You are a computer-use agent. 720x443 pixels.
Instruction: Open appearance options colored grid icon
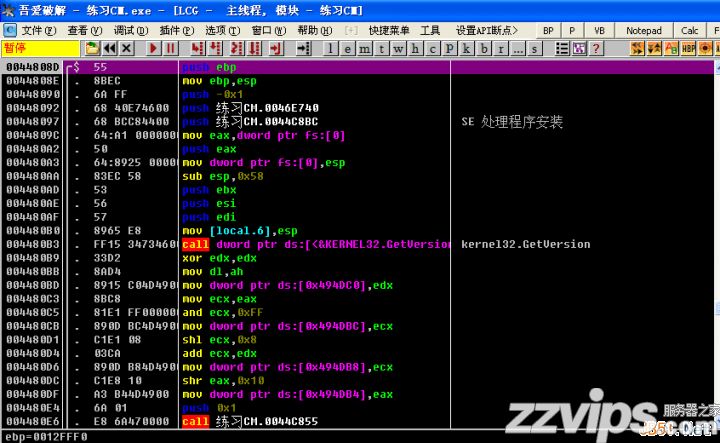pos(579,48)
